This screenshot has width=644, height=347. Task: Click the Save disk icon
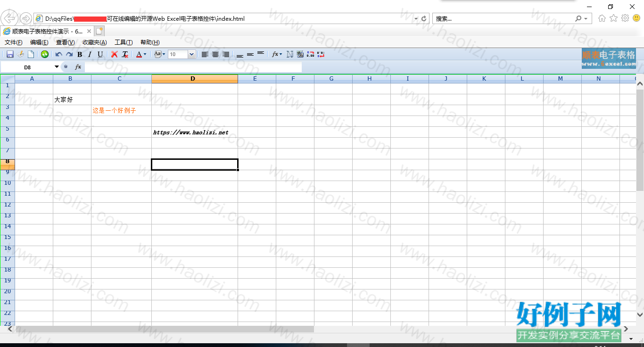pyautogui.click(x=10, y=54)
